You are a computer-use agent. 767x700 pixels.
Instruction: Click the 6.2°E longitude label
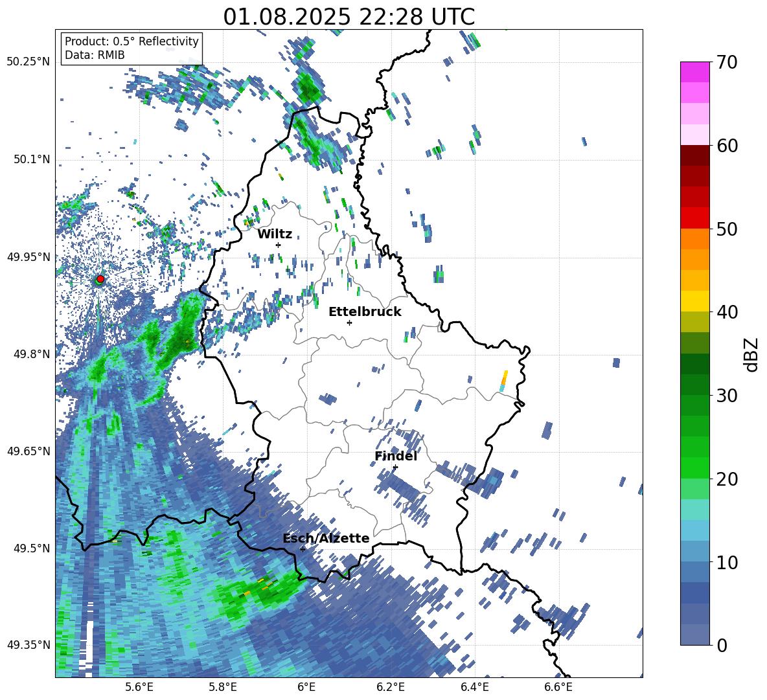(391, 687)
